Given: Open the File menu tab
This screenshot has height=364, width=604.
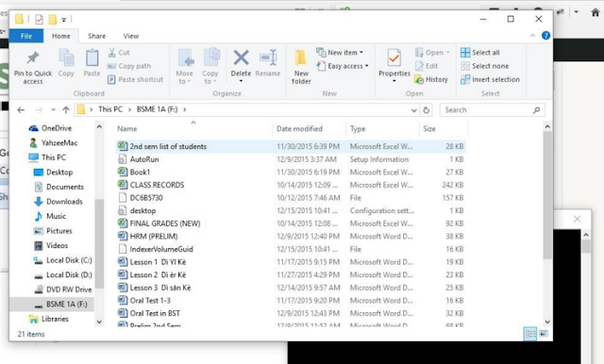Looking at the screenshot, I should click(x=26, y=36).
